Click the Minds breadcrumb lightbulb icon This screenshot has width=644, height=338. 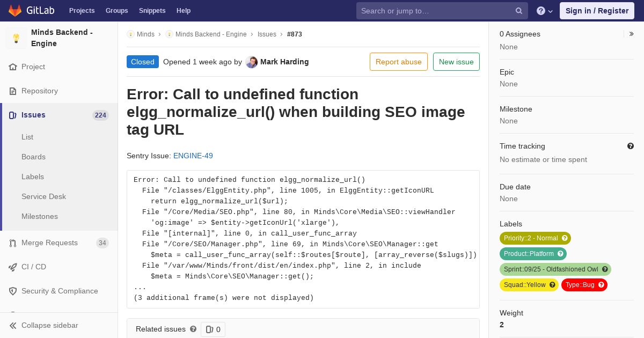(x=130, y=34)
